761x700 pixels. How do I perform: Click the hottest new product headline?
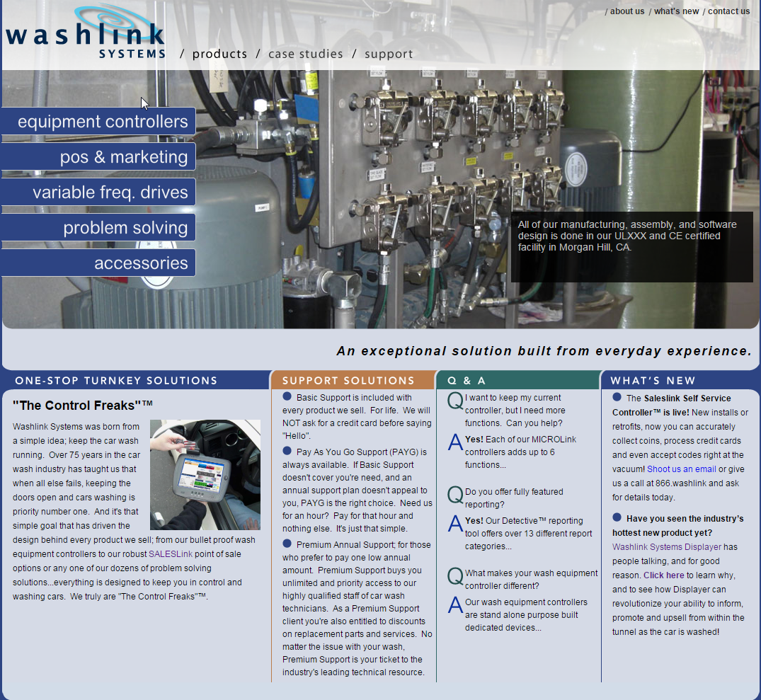(678, 525)
